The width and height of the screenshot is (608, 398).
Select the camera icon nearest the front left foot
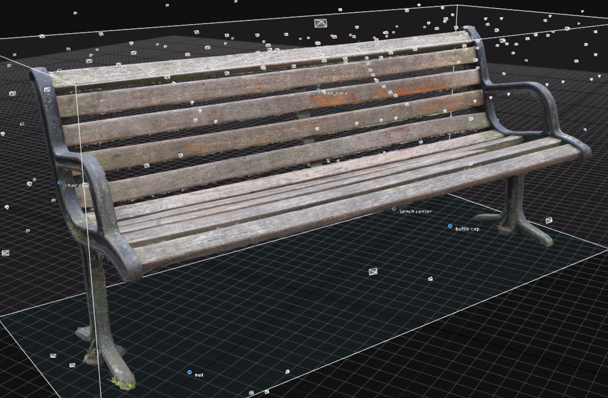click(x=72, y=365)
